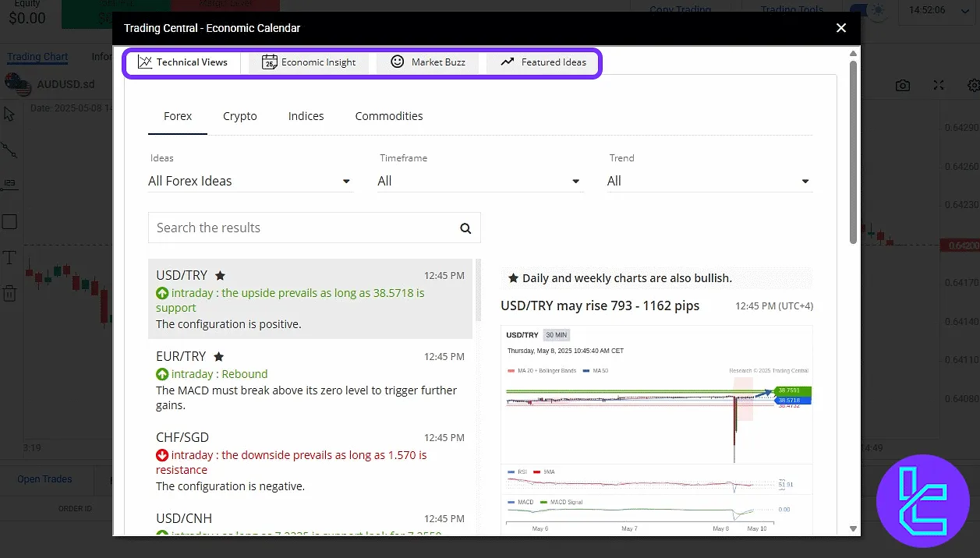Expand the Trend filter dropdown
The width and height of the screenshot is (980, 558).
709,181
